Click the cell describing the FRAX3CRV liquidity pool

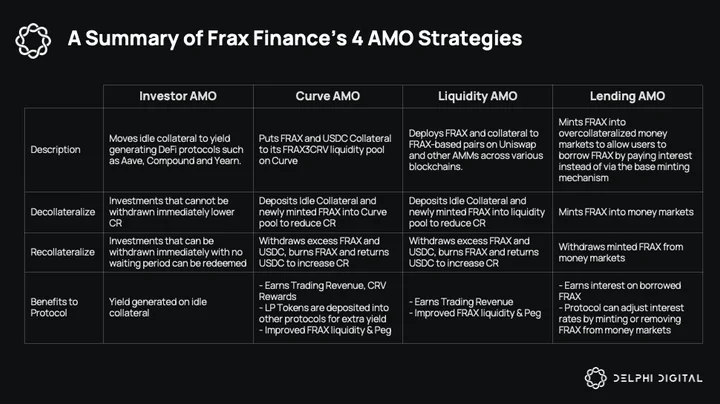tap(328, 150)
